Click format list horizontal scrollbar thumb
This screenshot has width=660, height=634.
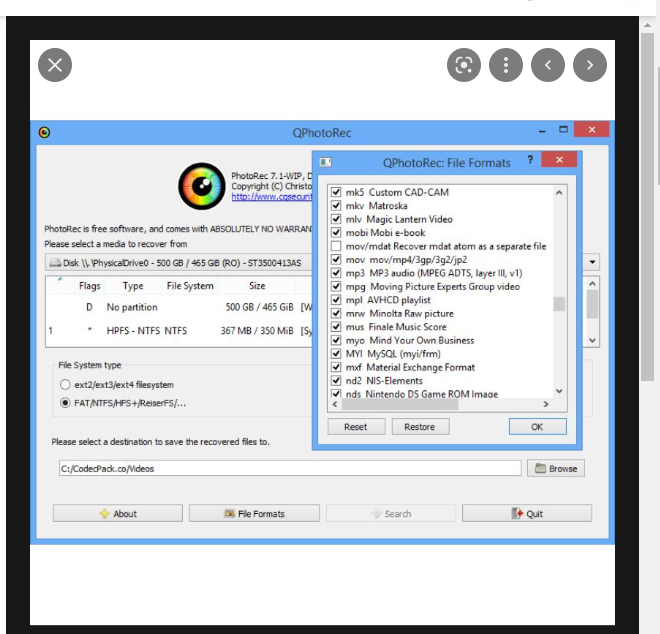pos(400,404)
